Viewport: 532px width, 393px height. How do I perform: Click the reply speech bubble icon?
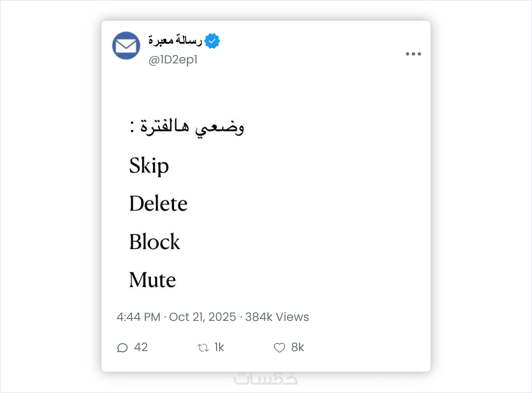tap(122, 348)
